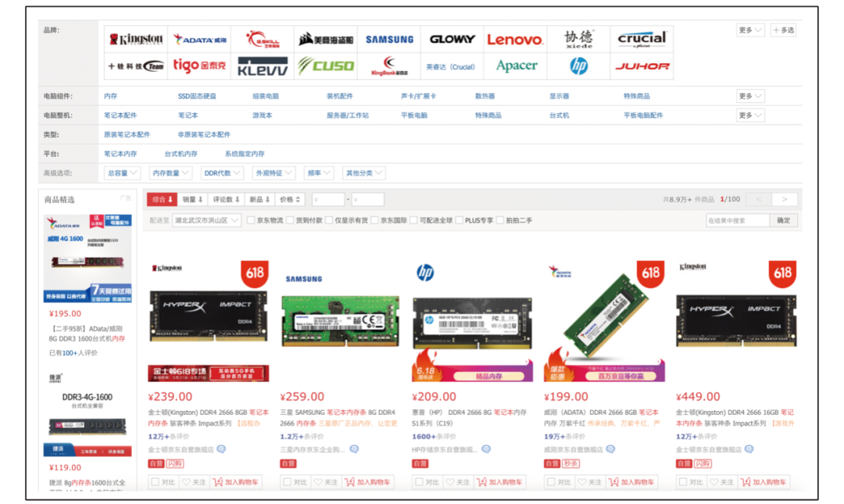Open the 外观特征 dropdown

click(x=274, y=173)
